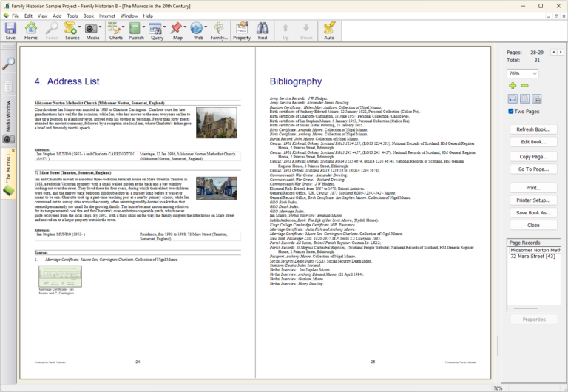Click the Close button in side panel
This screenshot has height=392, width=568.
coord(533,225)
